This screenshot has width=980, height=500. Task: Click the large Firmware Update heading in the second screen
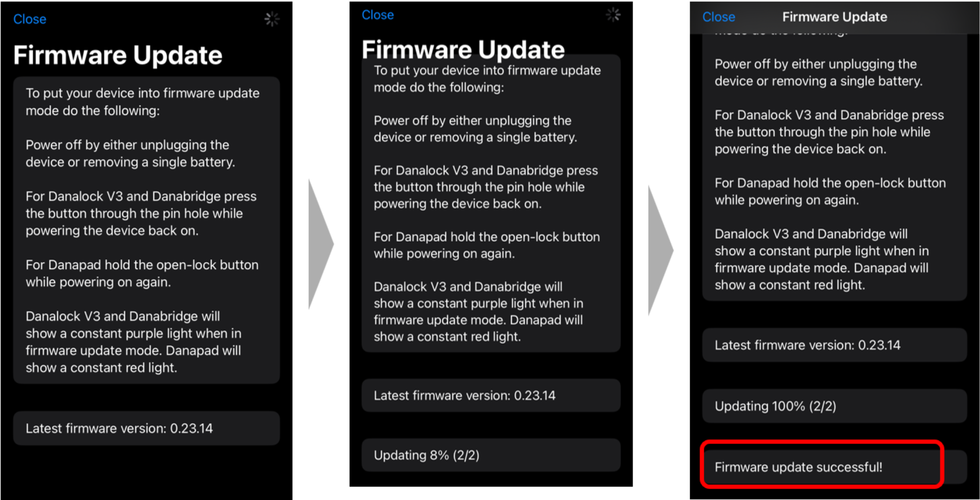click(463, 50)
